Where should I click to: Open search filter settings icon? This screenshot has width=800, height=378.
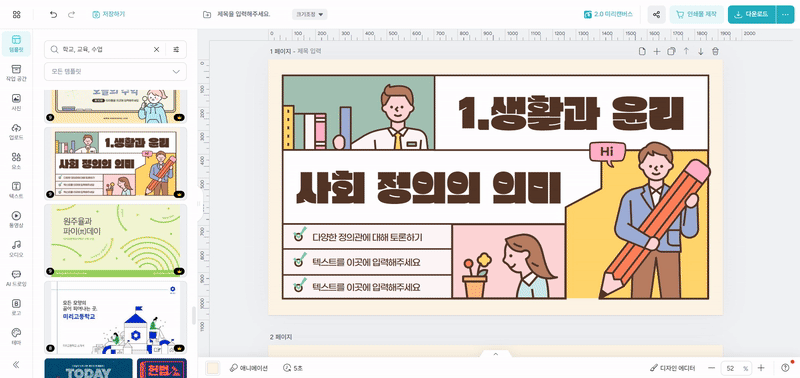pyautogui.click(x=177, y=49)
